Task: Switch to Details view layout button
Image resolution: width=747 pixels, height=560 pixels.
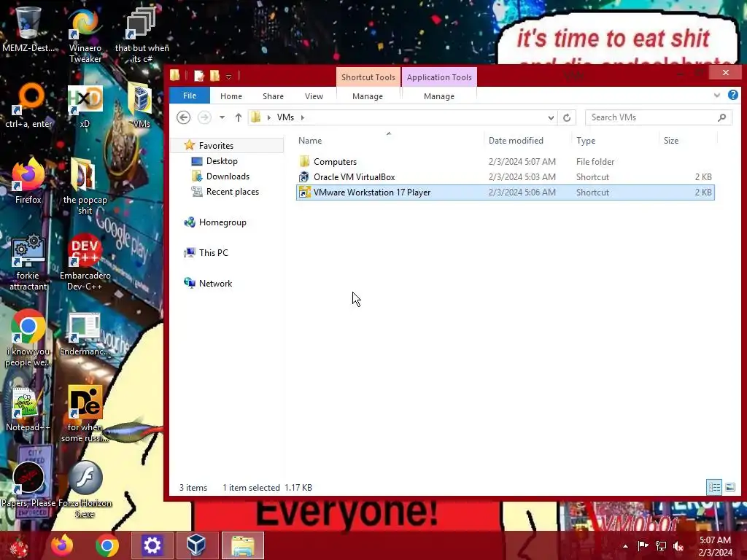Action: tap(713, 487)
